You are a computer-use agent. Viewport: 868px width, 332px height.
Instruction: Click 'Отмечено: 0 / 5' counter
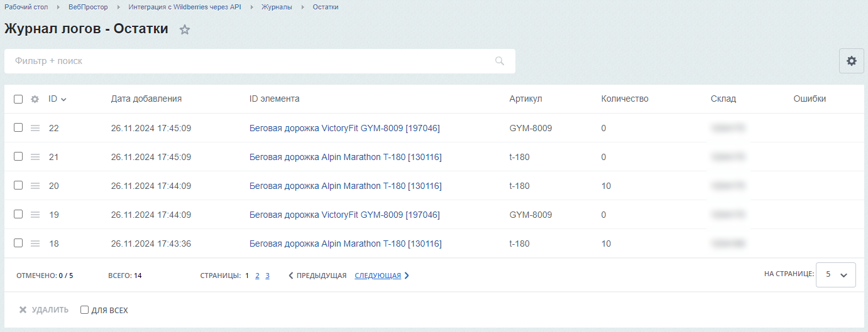click(45, 276)
